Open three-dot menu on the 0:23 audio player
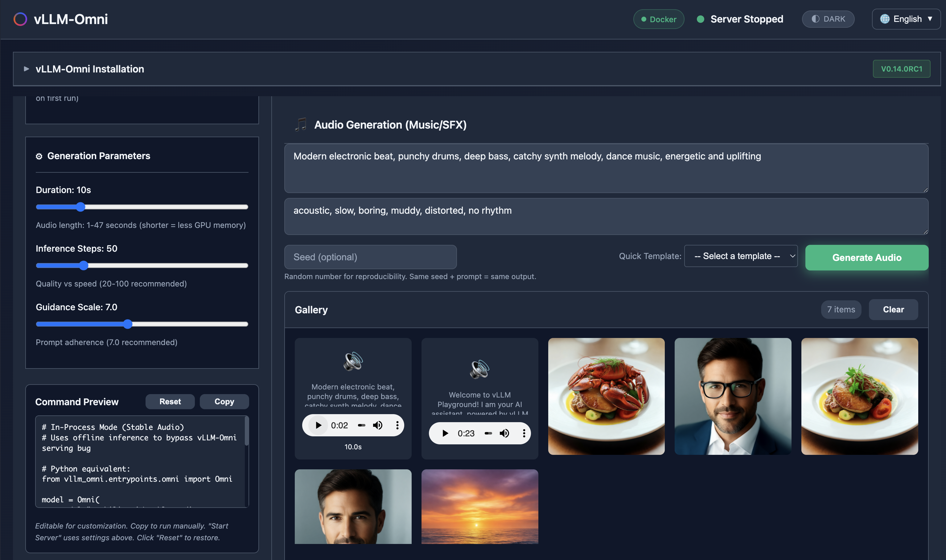The image size is (946, 560). click(524, 433)
